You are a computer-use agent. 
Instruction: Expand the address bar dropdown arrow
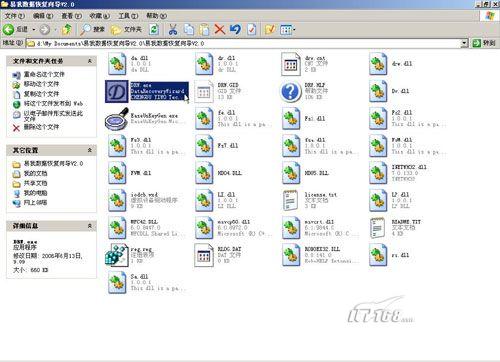coord(464,43)
